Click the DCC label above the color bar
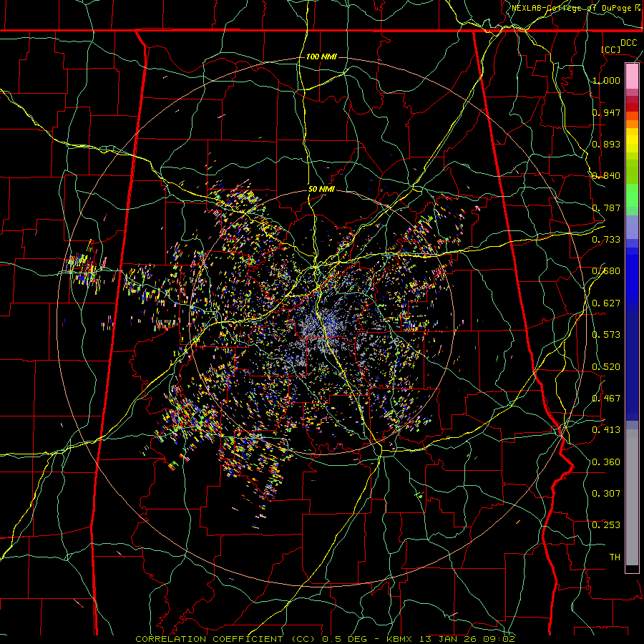Image resolution: width=644 pixels, height=644 pixels. [628, 43]
